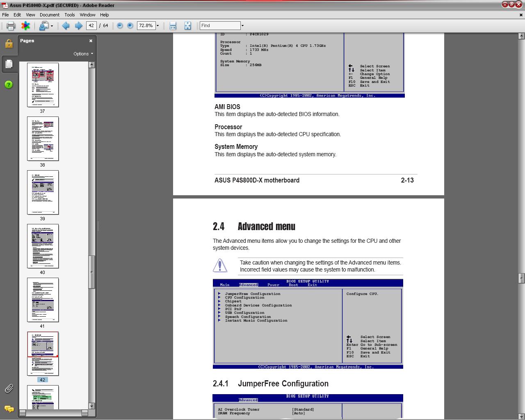Select page 38 thumbnail
The width and height of the screenshot is (525, 420).
[x=43, y=139]
